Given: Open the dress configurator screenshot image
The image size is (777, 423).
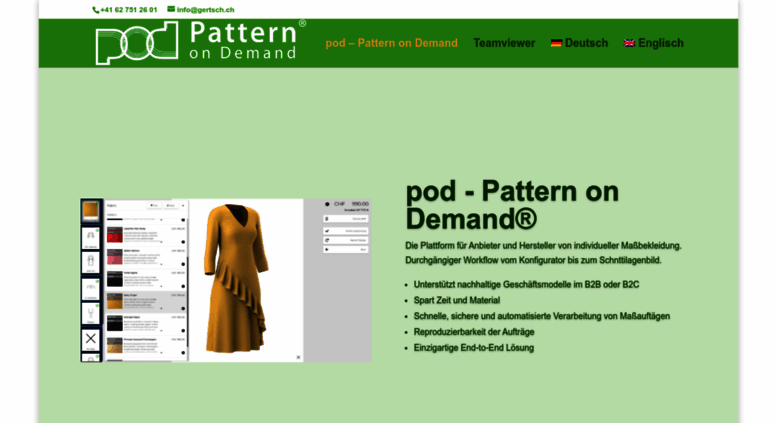Looking at the screenshot, I should (x=226, y=280).
